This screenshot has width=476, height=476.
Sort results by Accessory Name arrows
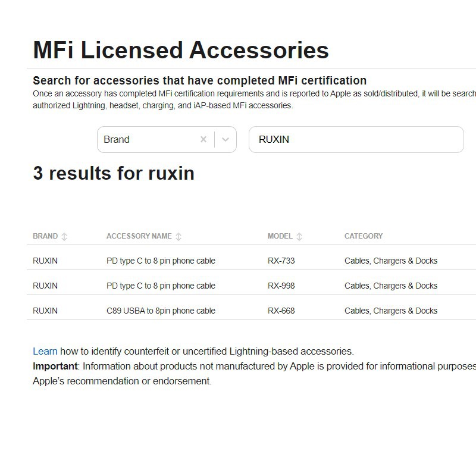point(178,236)
